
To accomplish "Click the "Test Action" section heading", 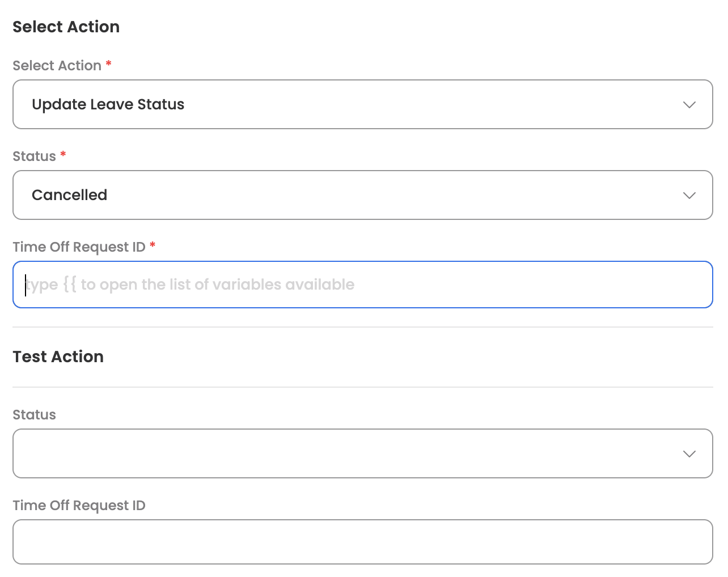I will (x=58, y=357).
